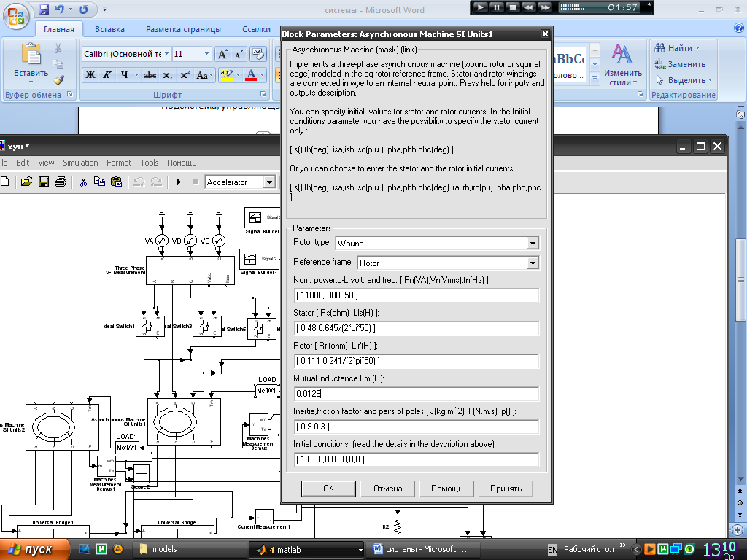Click Заменить in Word editing group
The image size is (747, 560).
pos(681,64)
